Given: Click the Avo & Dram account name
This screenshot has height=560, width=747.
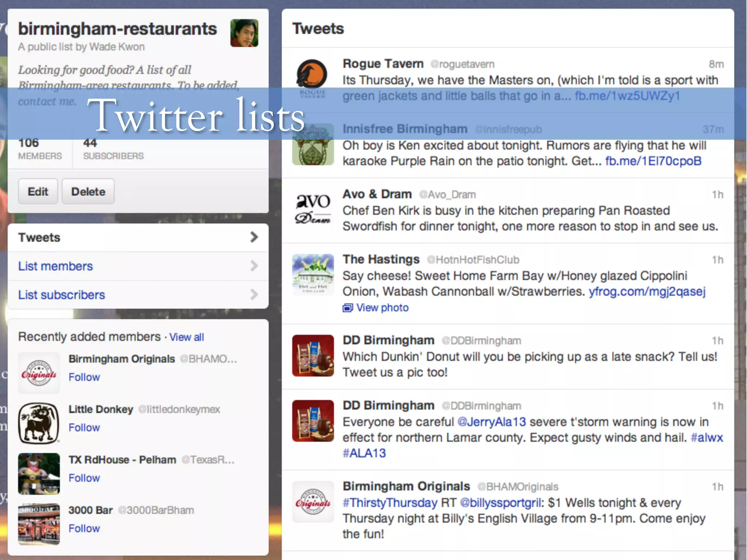Looking at the screenshot, I should (377, 194).
